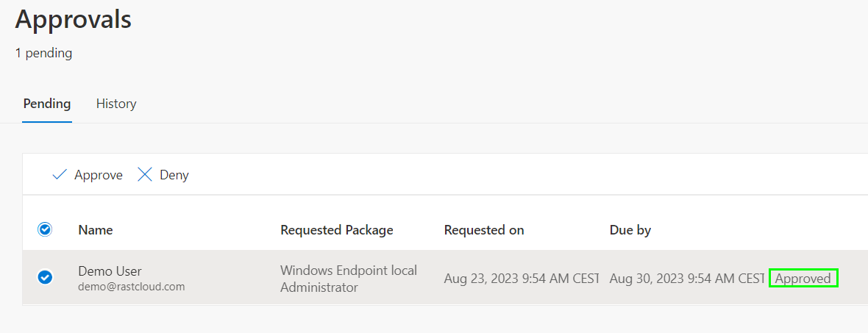Switch to the History tab
The width and height of the screenshot is (868, 333).
116,104
